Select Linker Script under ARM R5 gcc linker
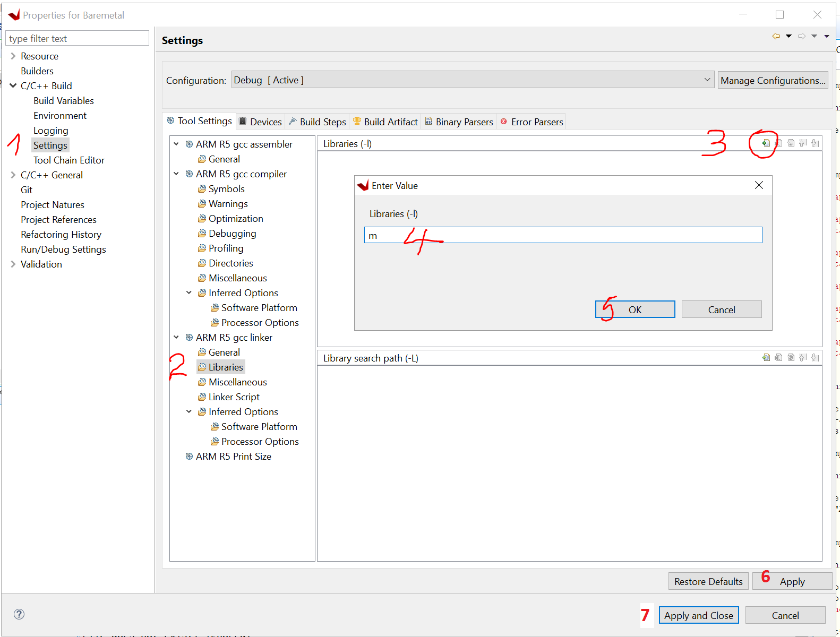Viewport: 840px width, 637px height. coord(234,397)
